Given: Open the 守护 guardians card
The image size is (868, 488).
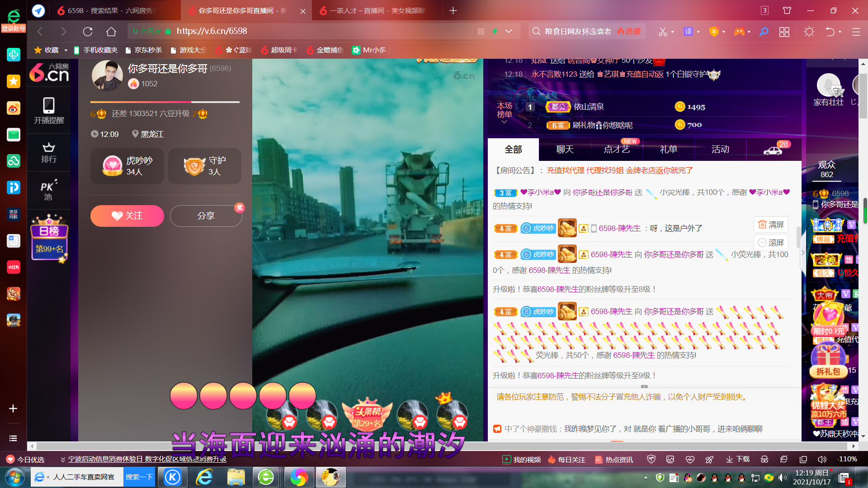Looking at the screenshot, I should click(x=205, y=166).
